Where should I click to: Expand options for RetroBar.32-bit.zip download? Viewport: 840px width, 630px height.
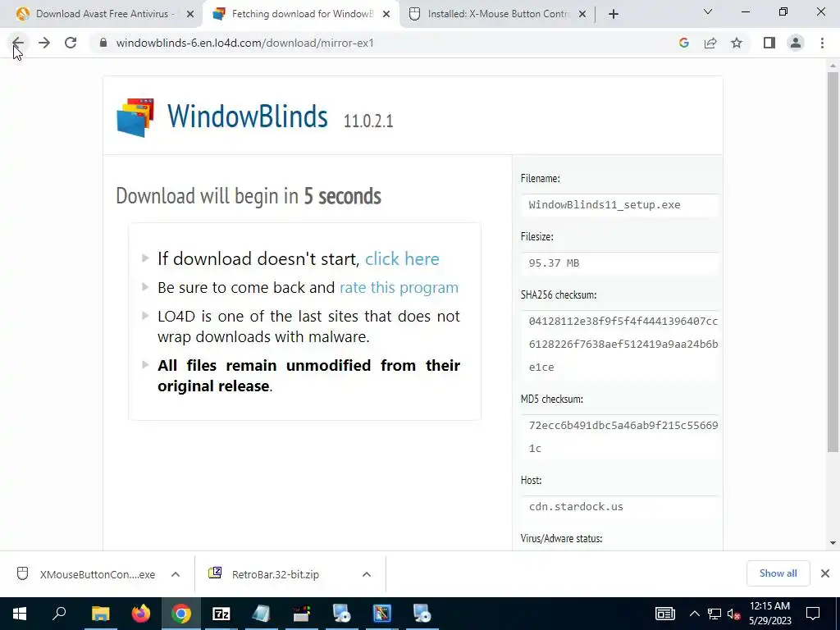(367, 574)
